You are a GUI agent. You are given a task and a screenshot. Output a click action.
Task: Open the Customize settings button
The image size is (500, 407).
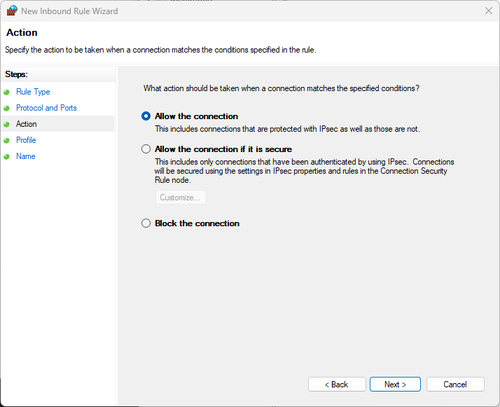coord(180,197)
